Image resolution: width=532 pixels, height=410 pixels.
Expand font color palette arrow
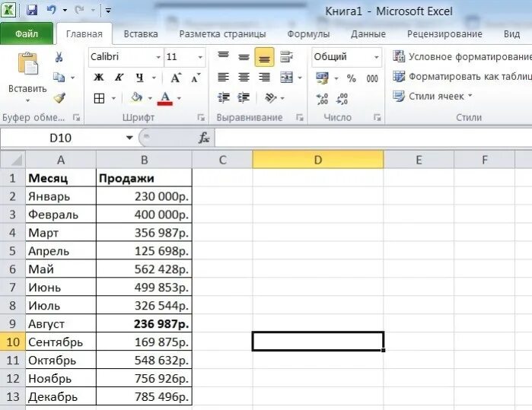point(179,98)
